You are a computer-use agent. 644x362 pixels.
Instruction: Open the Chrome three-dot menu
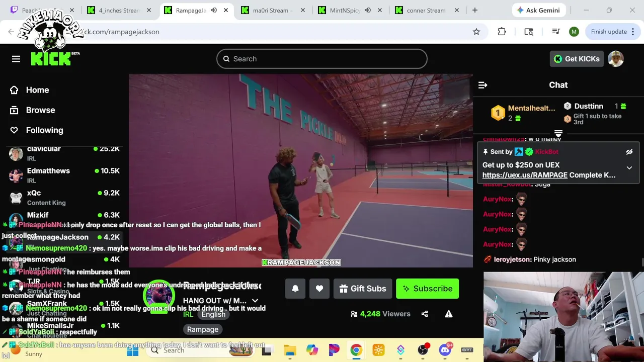point(633,32)
